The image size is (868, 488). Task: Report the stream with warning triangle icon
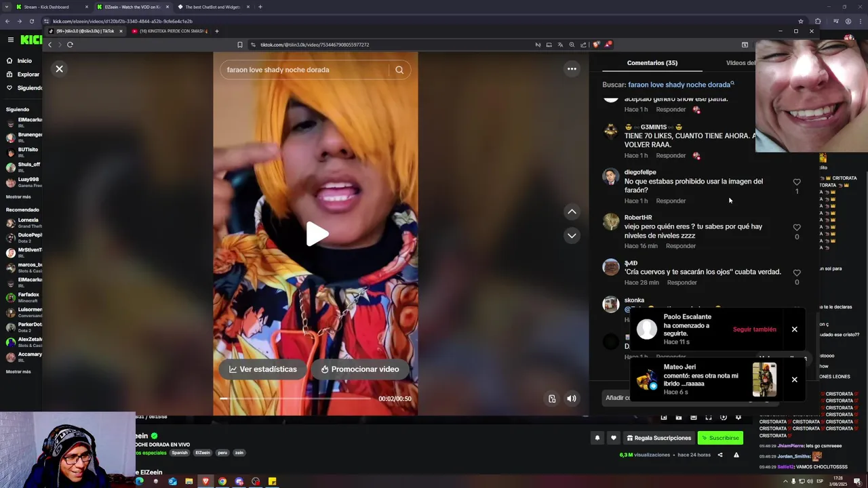tap(736, 455)
